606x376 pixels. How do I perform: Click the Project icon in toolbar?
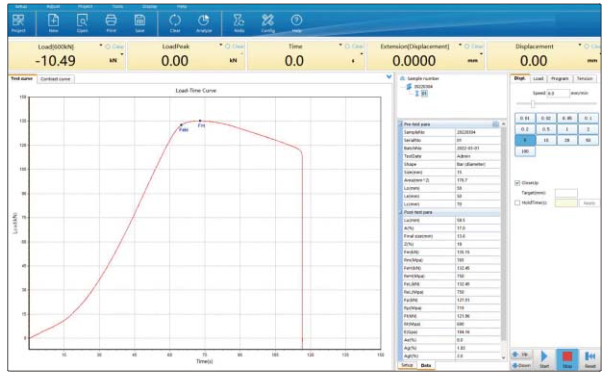tap(18, 21)
